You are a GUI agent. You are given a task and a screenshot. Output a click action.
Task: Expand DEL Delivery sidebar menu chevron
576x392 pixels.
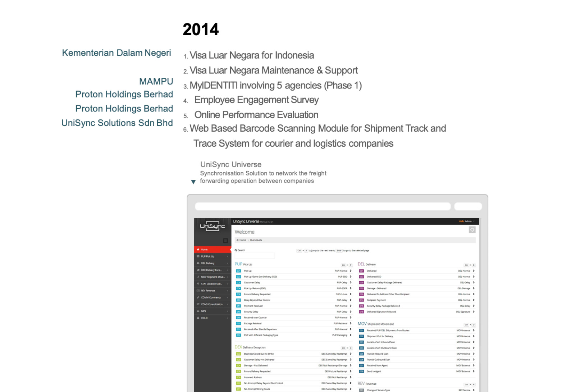point(228,263)
